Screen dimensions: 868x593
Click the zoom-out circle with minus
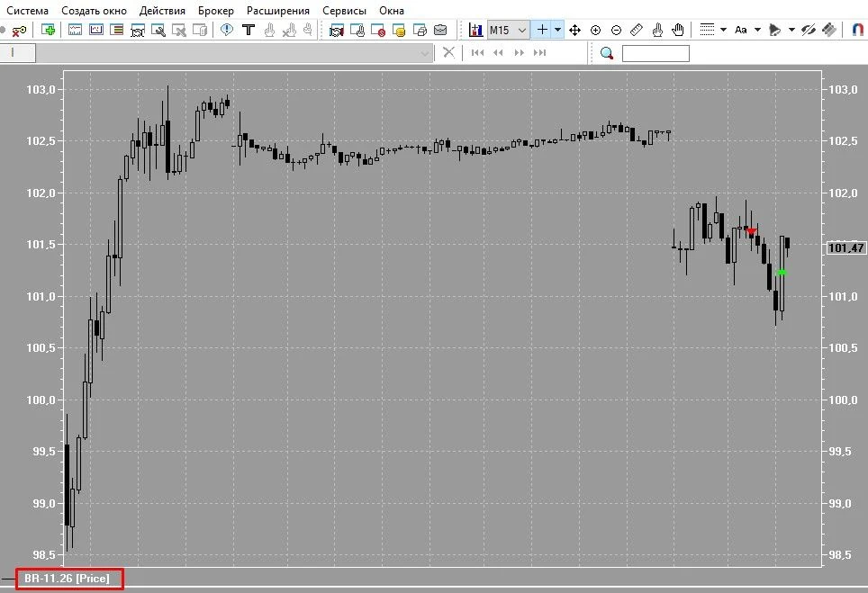click(x=616, y=30)
